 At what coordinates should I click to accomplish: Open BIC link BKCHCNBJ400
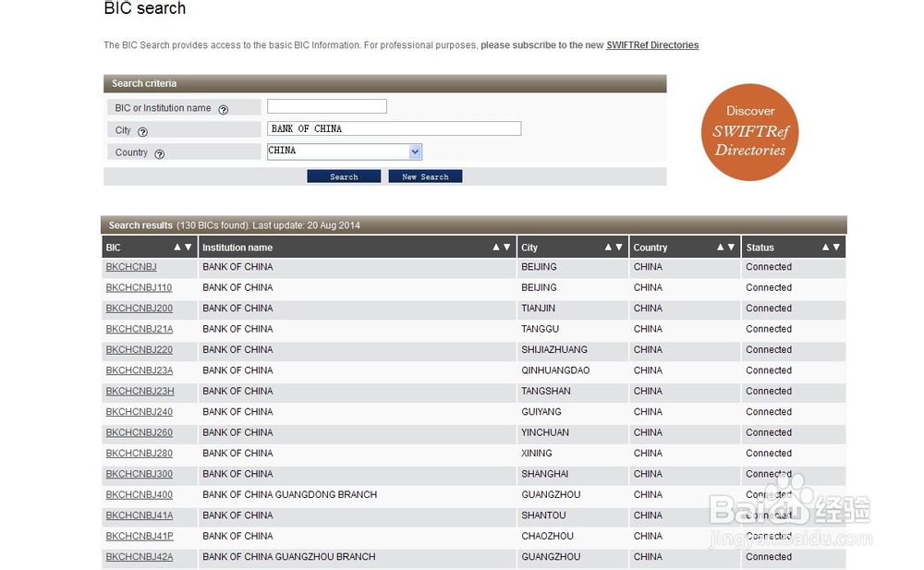pyautogui.click(x=140, y=494)
